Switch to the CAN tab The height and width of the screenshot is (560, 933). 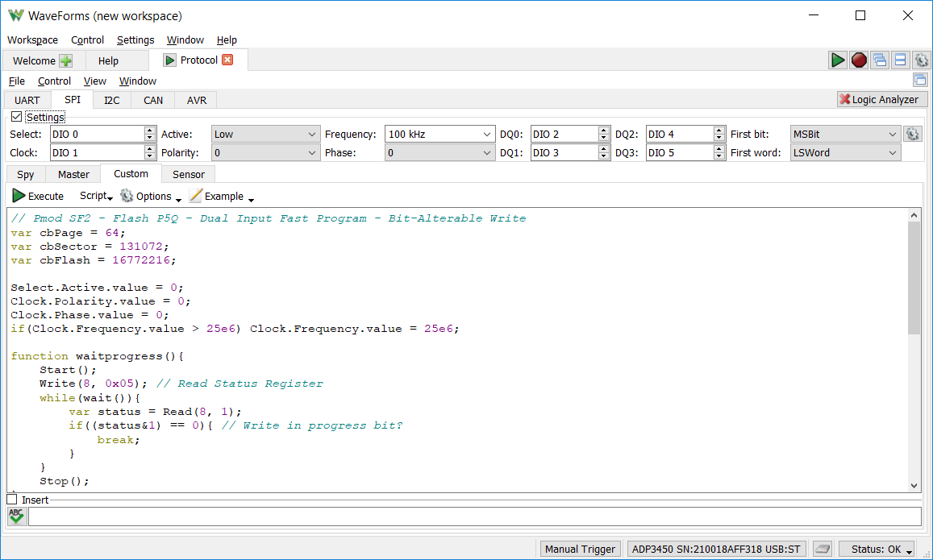pos(153,100)
